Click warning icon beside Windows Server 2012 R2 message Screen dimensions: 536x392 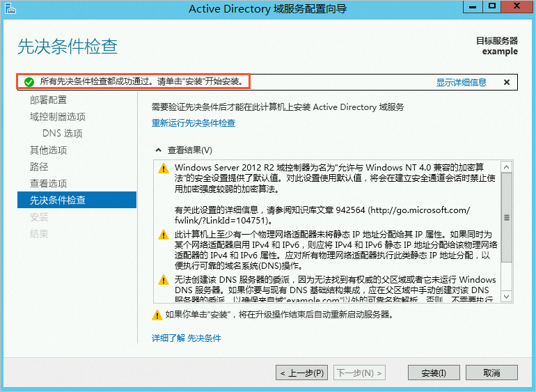[x=164, y=168]
